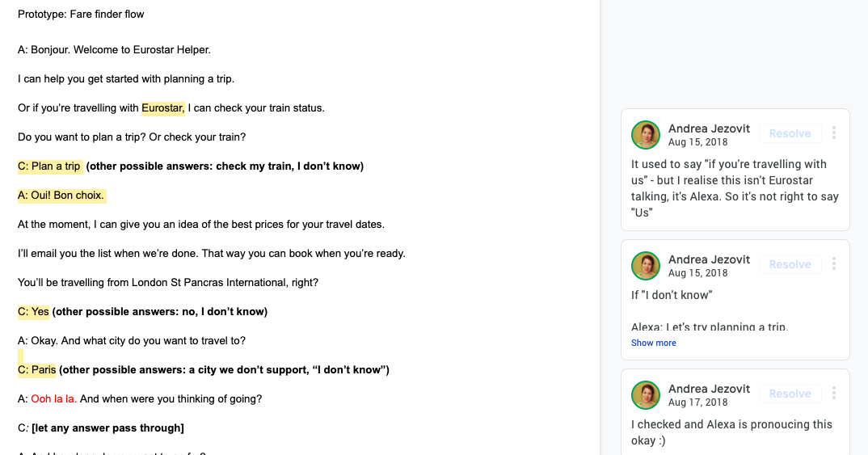
Task: Click the avatar on the Aug 17 comment
Action: coord(646,395)
